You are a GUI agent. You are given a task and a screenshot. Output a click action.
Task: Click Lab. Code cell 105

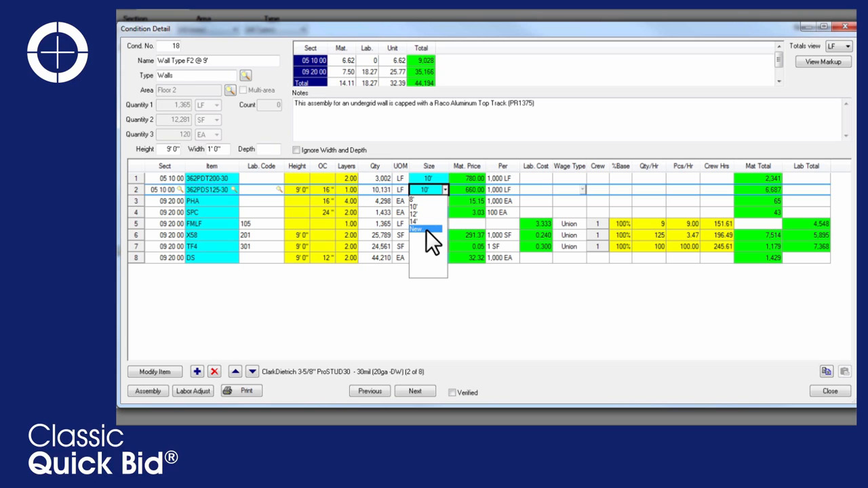tap(262, 224)
